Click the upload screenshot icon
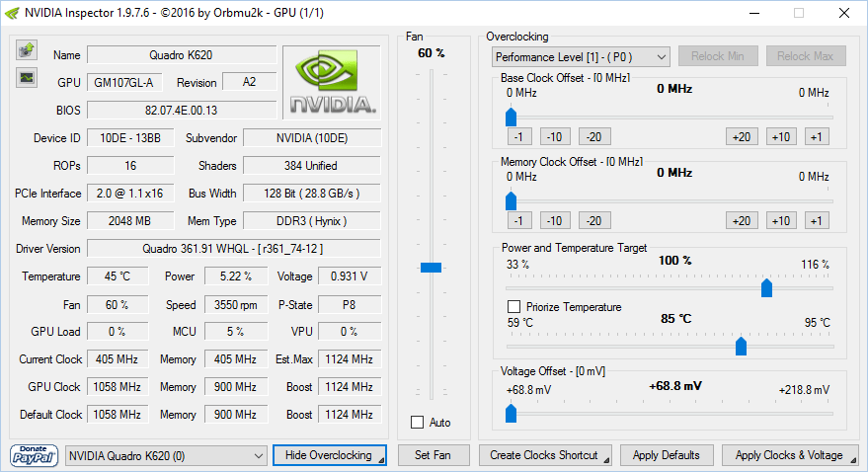868x472 pixels. [x=27, y=50]
